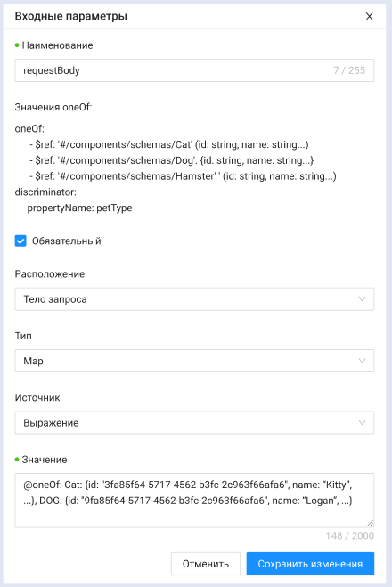Click the resize handle of Значение textarea

tap(370, 524)
